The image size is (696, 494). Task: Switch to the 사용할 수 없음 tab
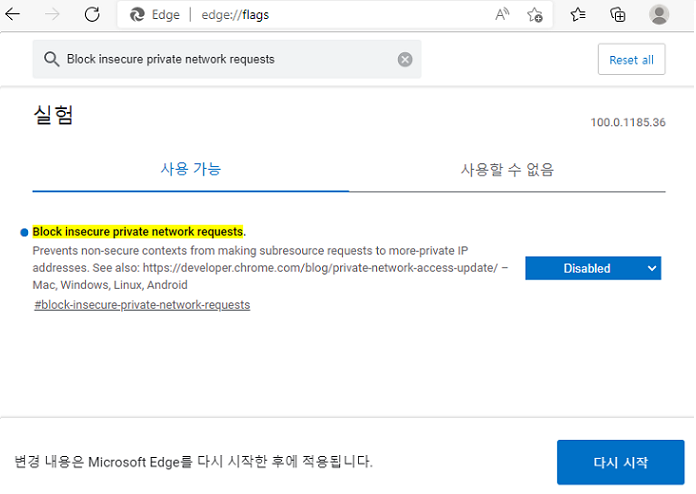(x=507, y=170)
